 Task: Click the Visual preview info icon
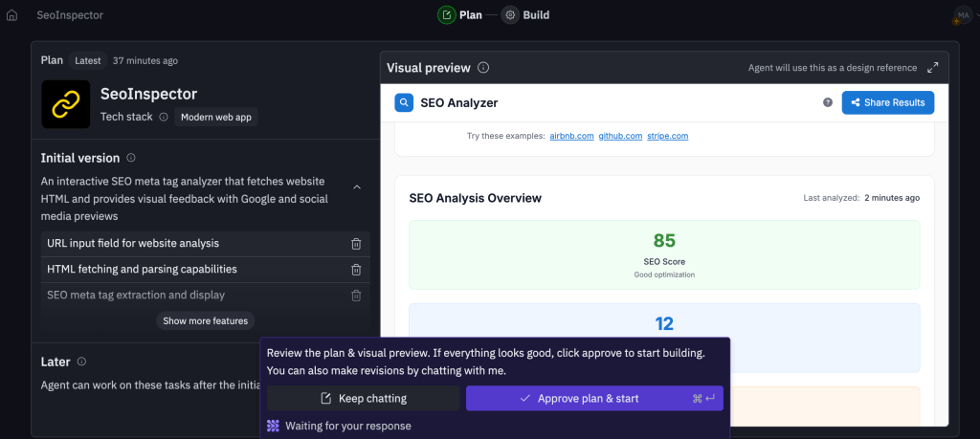[483, 68]
